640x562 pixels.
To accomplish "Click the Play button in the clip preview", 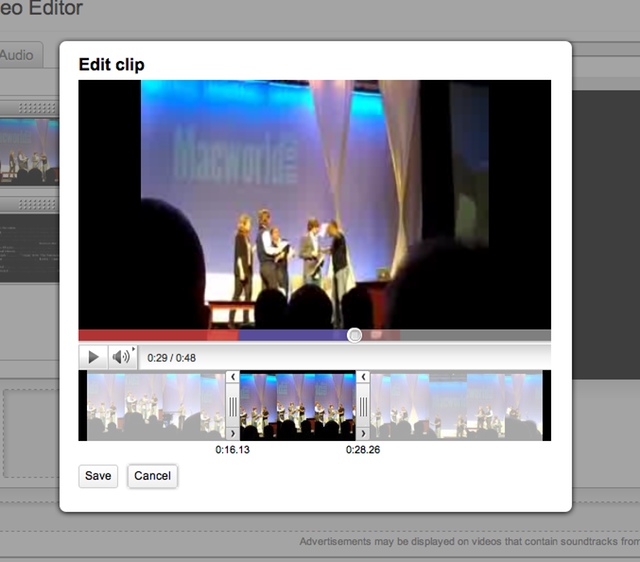I will (x=93, y=357).
